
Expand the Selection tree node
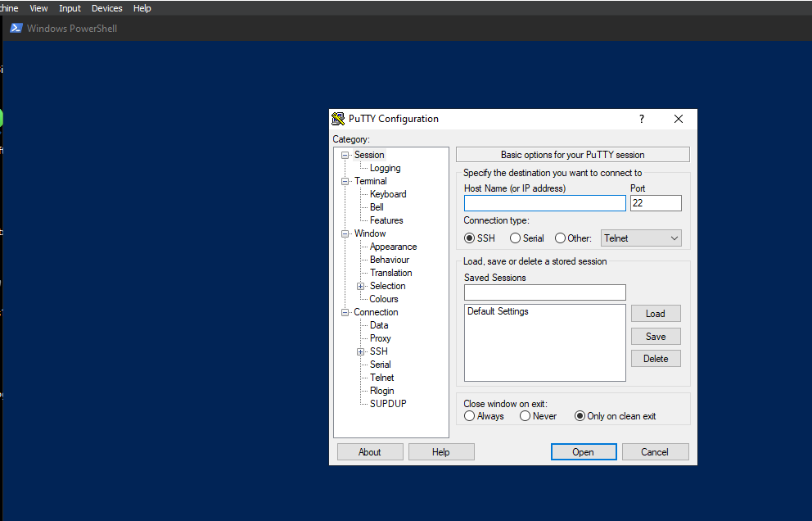click(360, 286)
